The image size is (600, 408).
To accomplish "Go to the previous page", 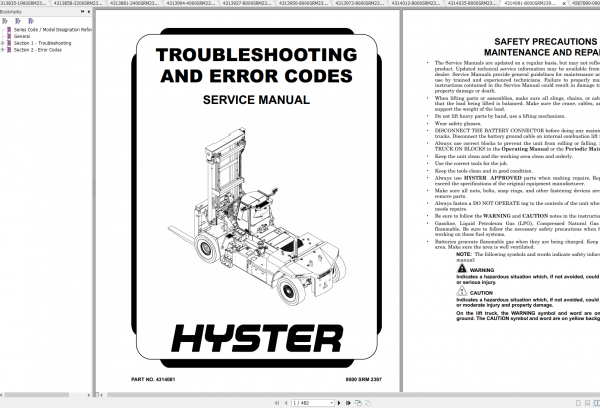I will [x=286, y=403].
